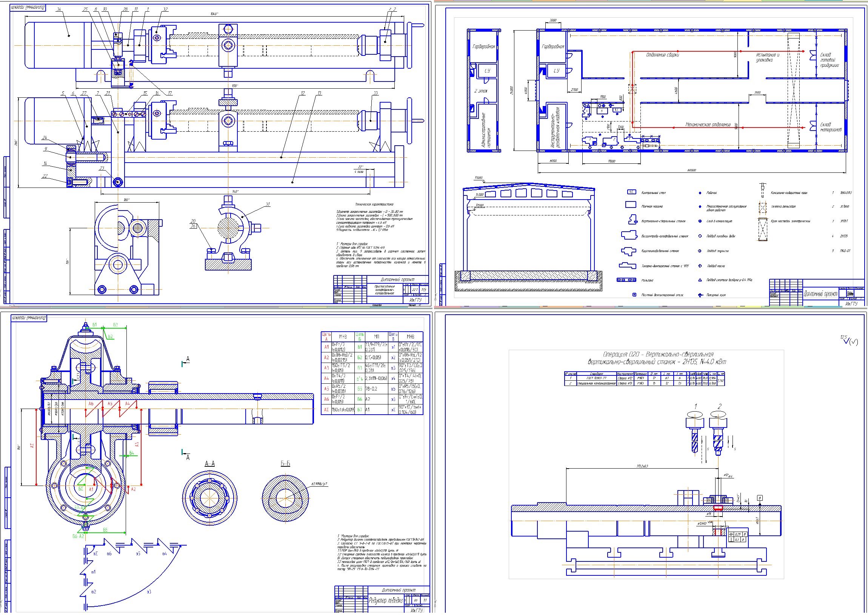Click the 2,3h11(-0,06) table cell
868x615 pixels.
(x=376, y=378)
